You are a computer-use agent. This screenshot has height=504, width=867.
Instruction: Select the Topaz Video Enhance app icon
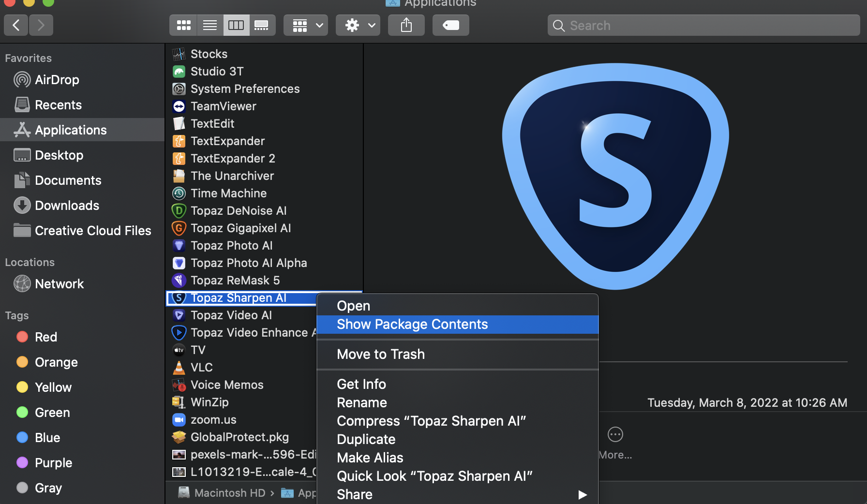coord(179,333)
